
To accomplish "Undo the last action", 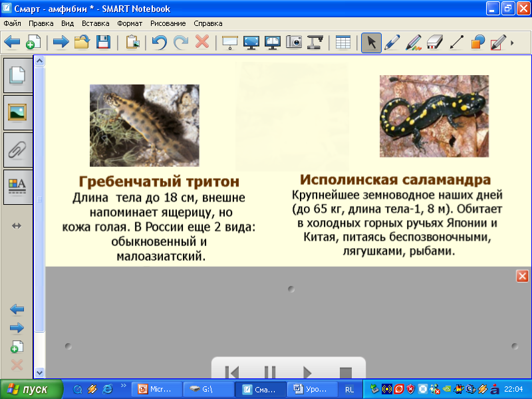I will [159, 43].
